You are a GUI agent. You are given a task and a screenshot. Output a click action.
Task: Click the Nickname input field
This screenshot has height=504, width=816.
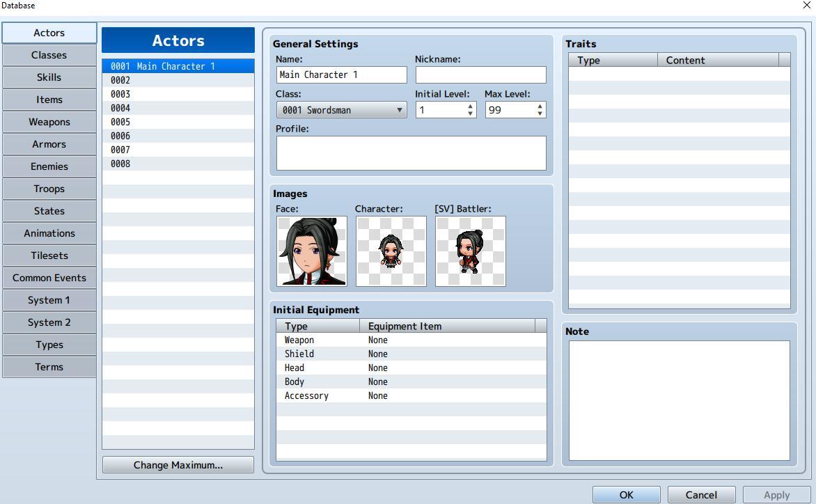coord(480,74)
